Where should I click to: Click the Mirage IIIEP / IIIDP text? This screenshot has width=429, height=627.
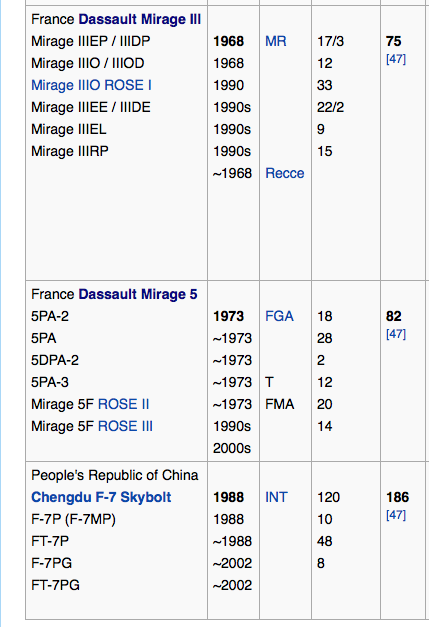coord(91,41)
